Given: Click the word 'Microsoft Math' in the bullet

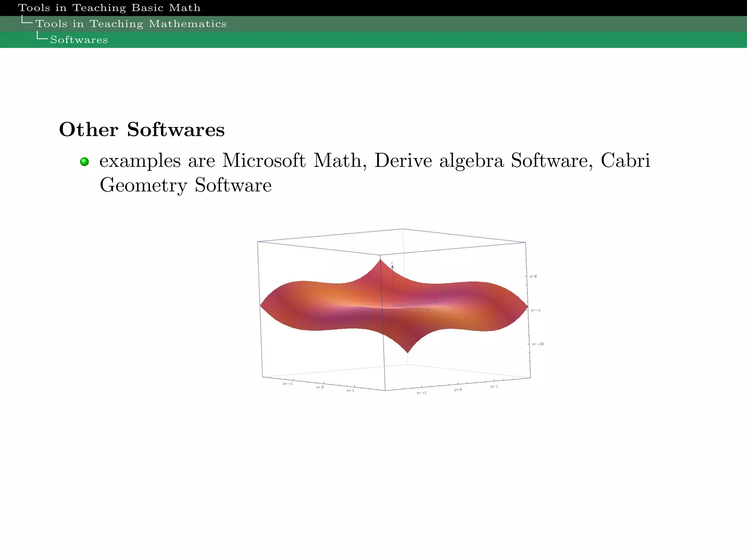Looking at the screenshot, I should [294, 160].
